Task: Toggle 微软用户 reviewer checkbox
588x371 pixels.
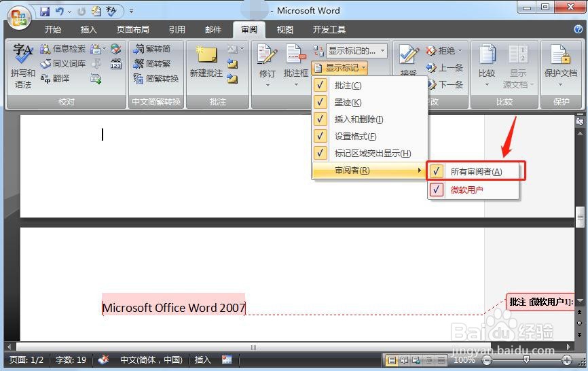Action: point(436,190)
